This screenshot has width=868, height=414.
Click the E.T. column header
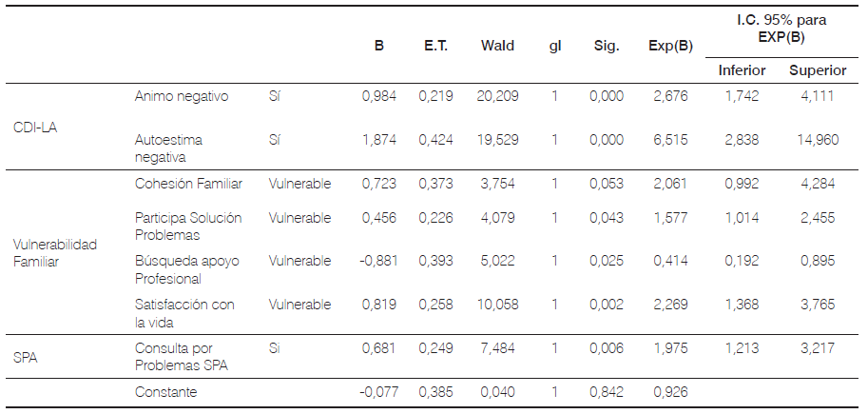pos(436,46)
